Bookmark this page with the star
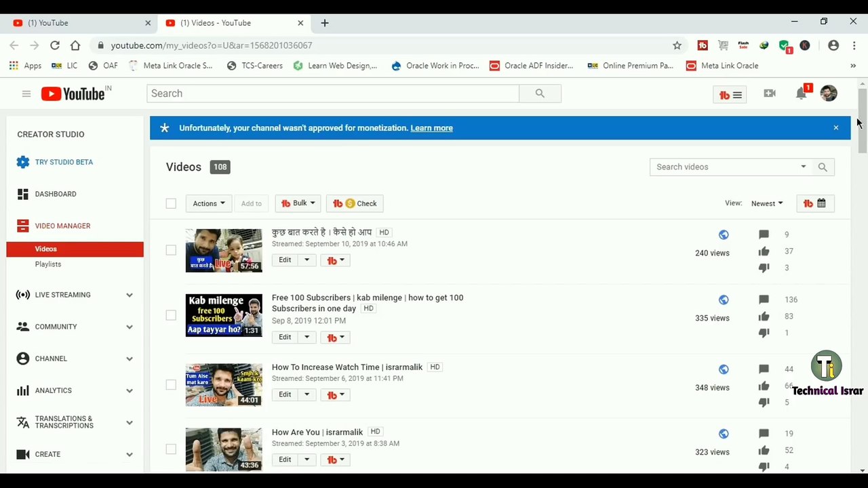868x488 pixels. click(677, 45)
